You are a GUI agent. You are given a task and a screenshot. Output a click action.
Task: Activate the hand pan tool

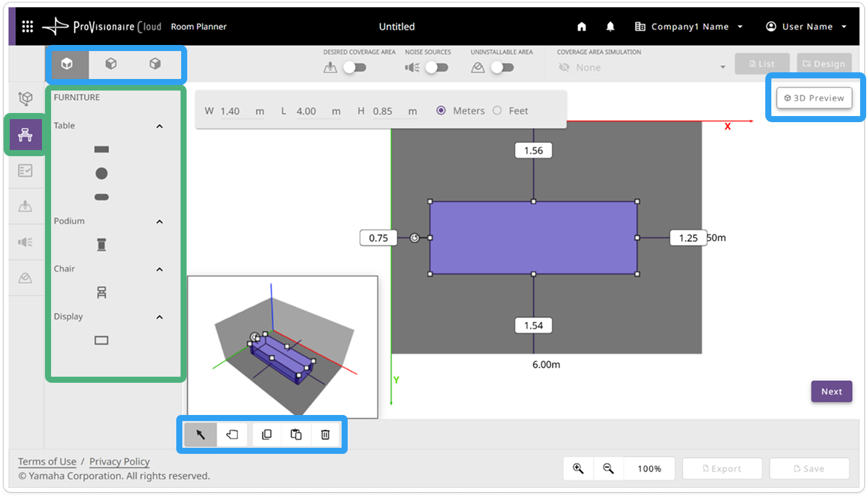tap(232, 434)
